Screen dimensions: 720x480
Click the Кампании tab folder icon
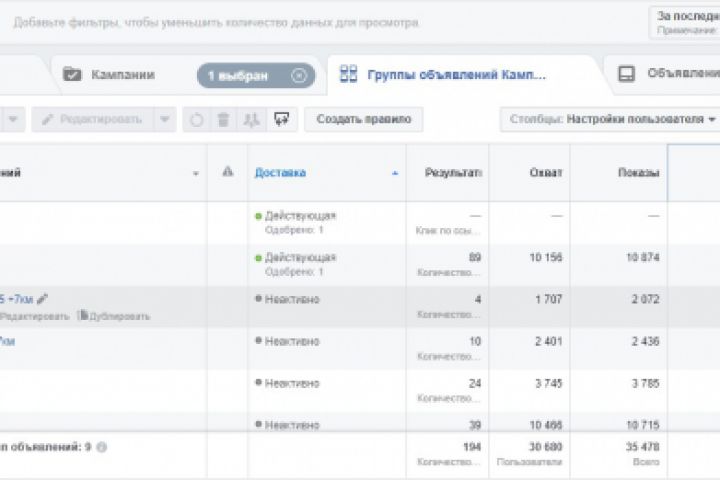coord(72,75)
